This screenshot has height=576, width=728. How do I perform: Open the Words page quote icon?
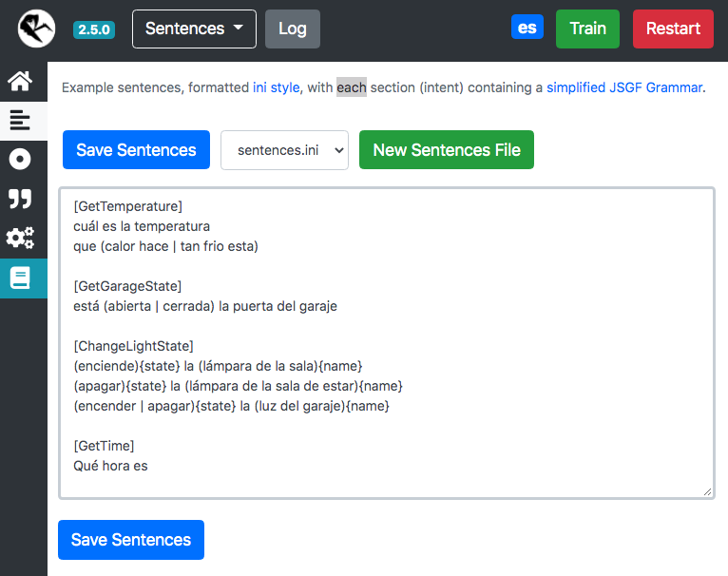click(x=20, y=199)
